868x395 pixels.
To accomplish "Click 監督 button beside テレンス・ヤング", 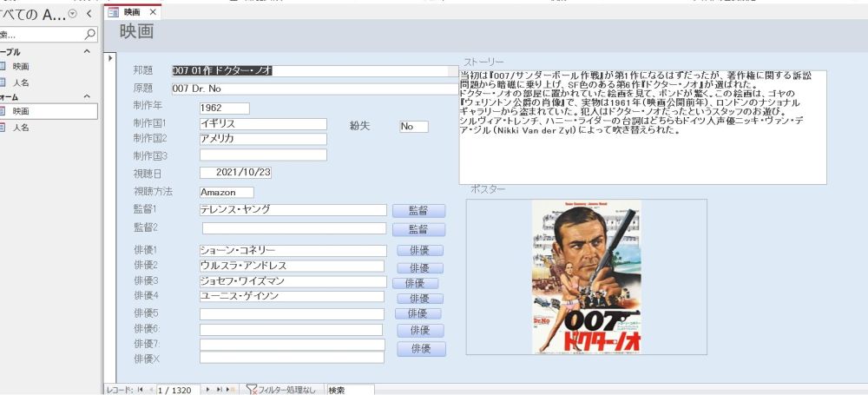I will coord(418,211).
